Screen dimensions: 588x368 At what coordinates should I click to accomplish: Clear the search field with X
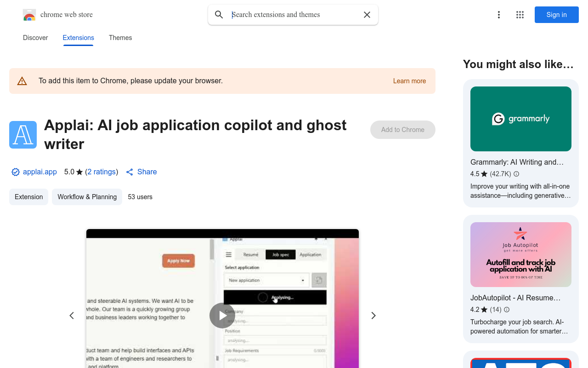pyautogui.click(x=367, y=15)
